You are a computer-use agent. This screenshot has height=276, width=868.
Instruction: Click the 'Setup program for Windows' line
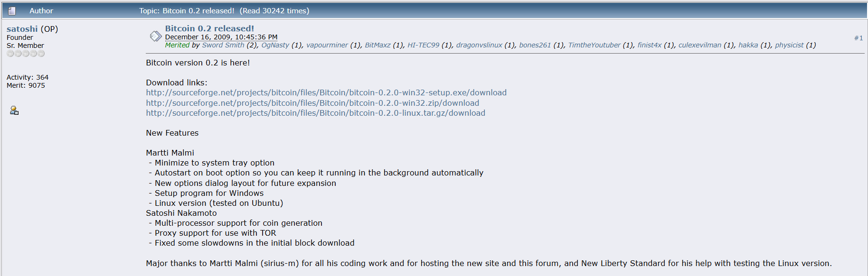pyautogui.click(x=206, y=193)
